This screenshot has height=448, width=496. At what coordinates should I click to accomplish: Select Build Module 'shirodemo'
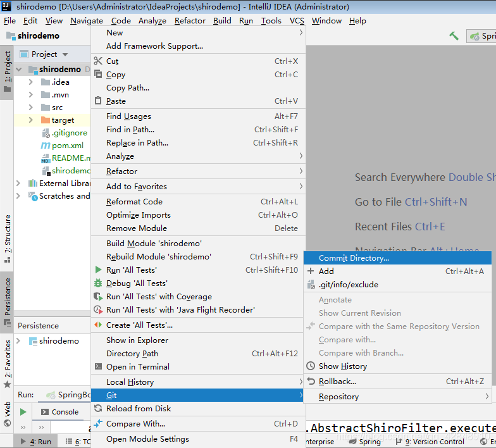tap(198, 243)
